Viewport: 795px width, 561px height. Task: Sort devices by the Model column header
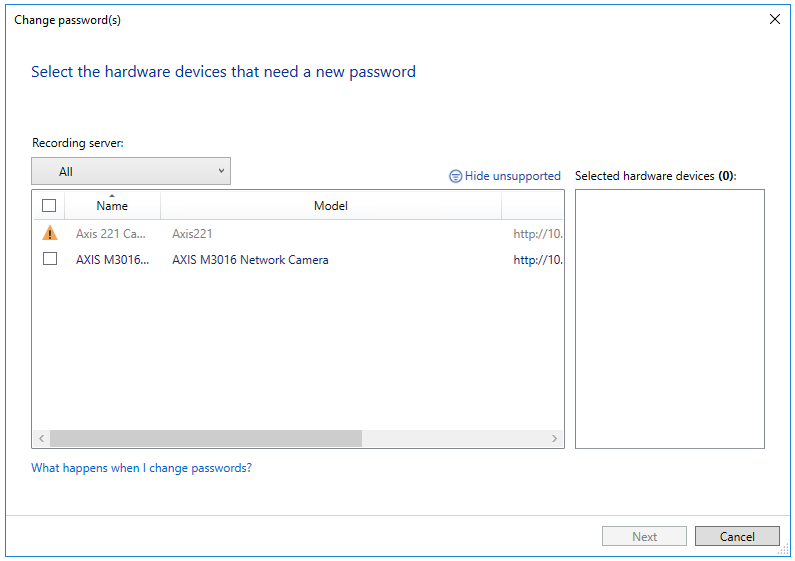[x=330, y=206]
